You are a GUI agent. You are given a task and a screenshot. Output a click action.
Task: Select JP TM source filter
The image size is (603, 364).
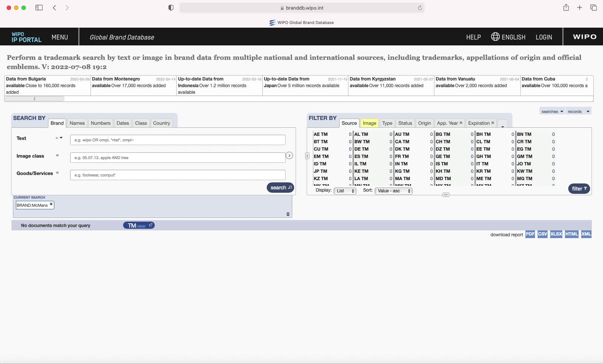[320, 171]
